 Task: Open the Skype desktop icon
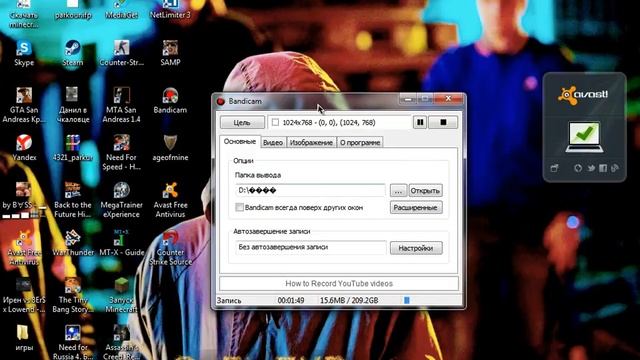coord(24,49)
